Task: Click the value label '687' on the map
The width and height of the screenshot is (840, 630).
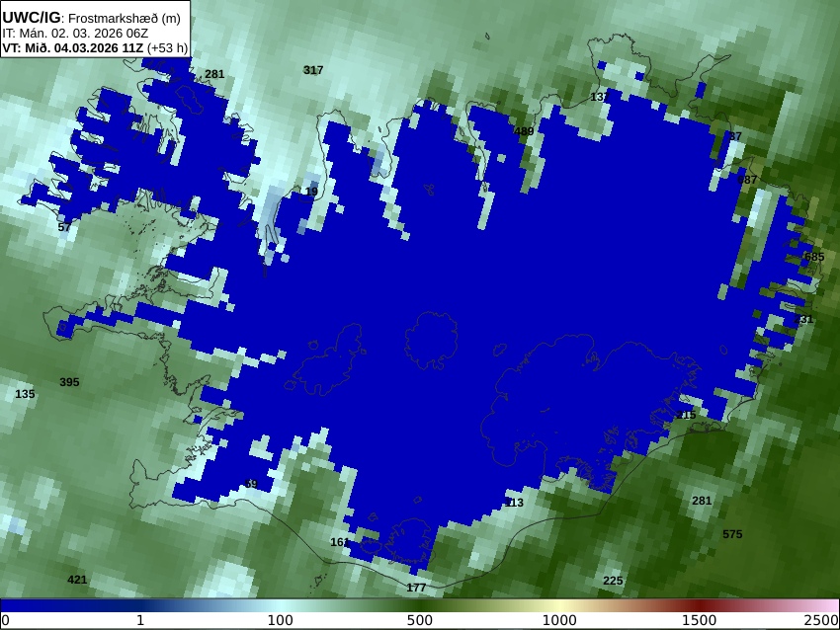Action: click(x=747, y=180)
